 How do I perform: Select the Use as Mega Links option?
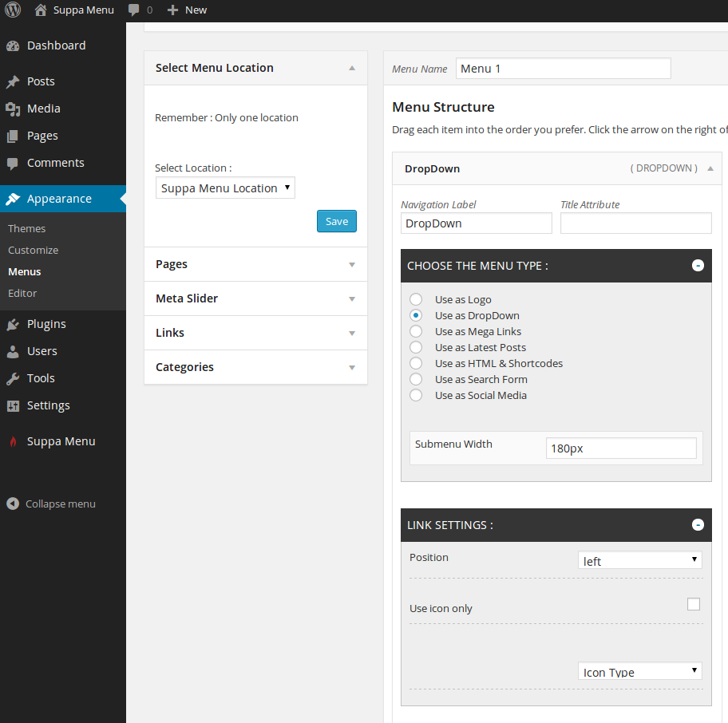pyautogui.click(x=416, y=331)
